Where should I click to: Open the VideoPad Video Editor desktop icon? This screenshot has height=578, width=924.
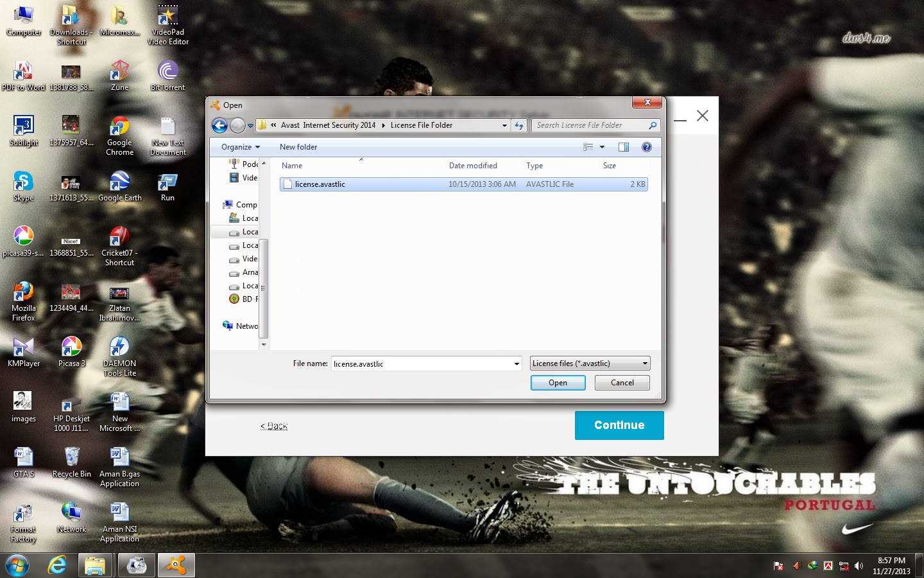[x=167, y=24]
